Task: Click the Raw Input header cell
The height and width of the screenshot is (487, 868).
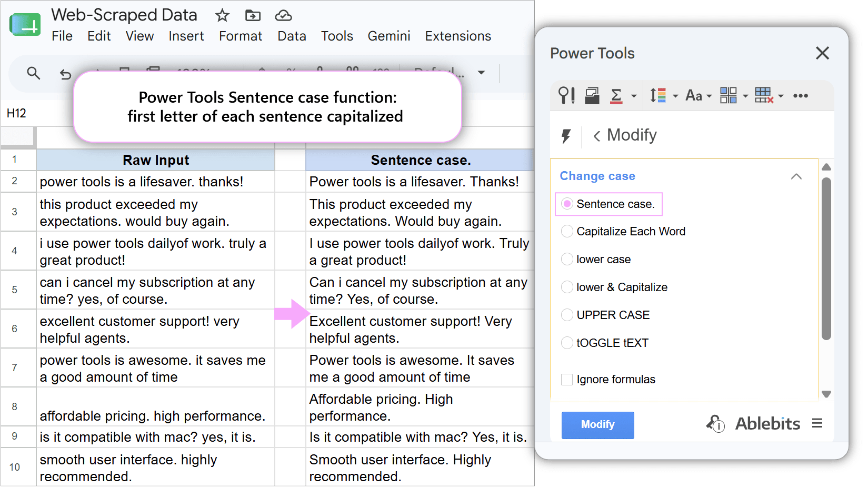Action: tap(156, 160)
